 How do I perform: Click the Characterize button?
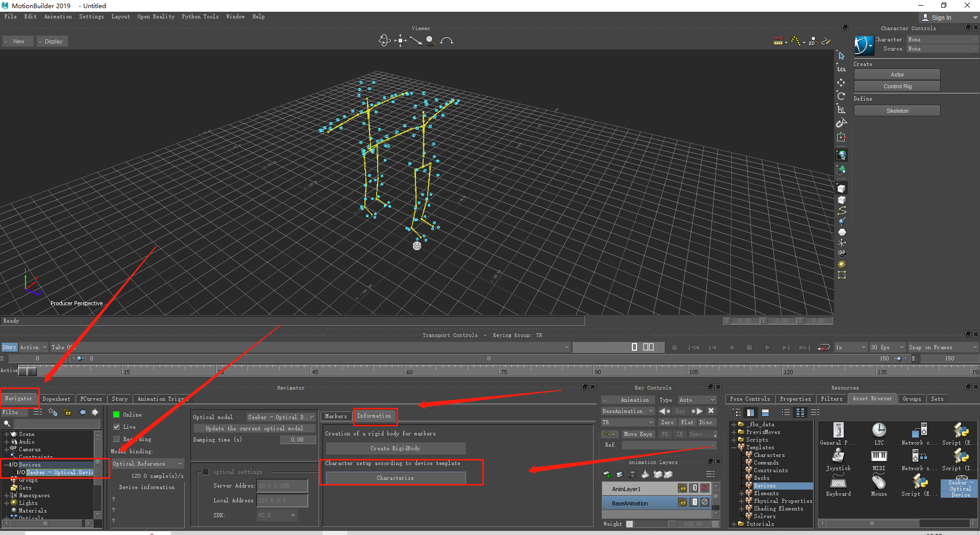coord(396,478)
